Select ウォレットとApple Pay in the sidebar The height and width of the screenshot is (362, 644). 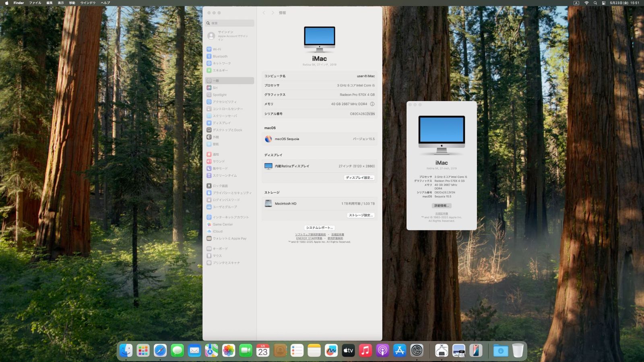pyautogui.click(x=229, y=238)
